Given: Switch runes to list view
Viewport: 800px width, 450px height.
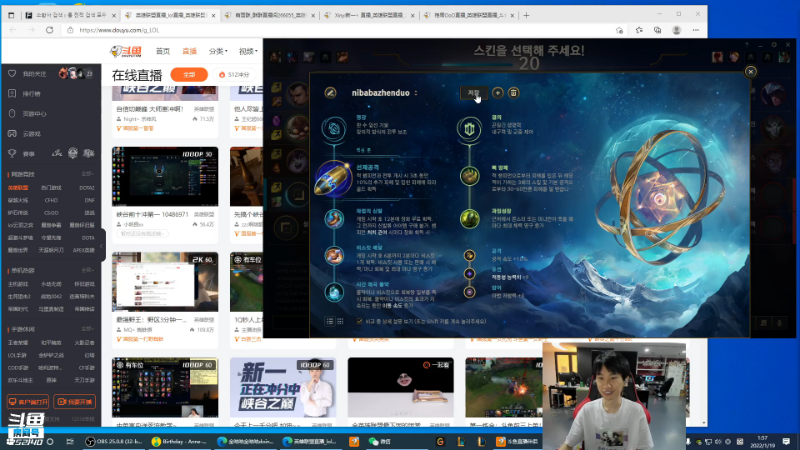Looking at the screenshot, I should (330, 321).
